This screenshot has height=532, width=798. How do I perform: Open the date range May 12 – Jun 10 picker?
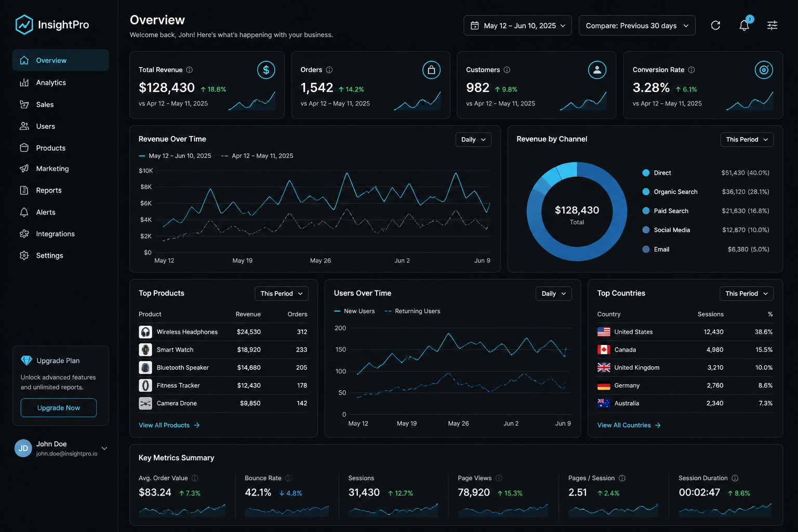(517, 25)
